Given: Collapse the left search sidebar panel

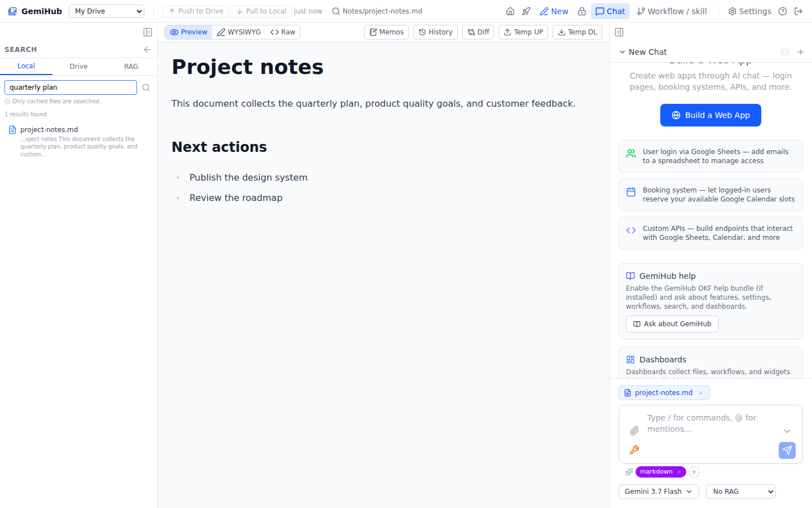Looking at the screenshot, I should 148,32.
